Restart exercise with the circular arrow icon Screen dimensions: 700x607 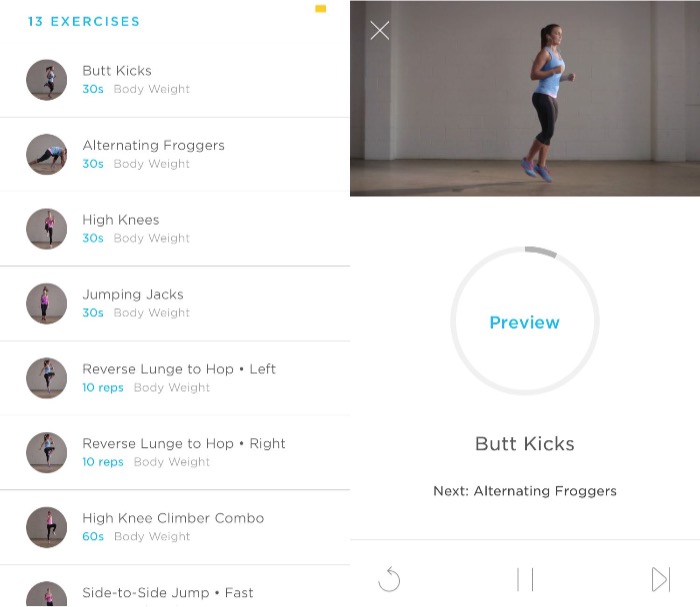[x=389, y=579]
